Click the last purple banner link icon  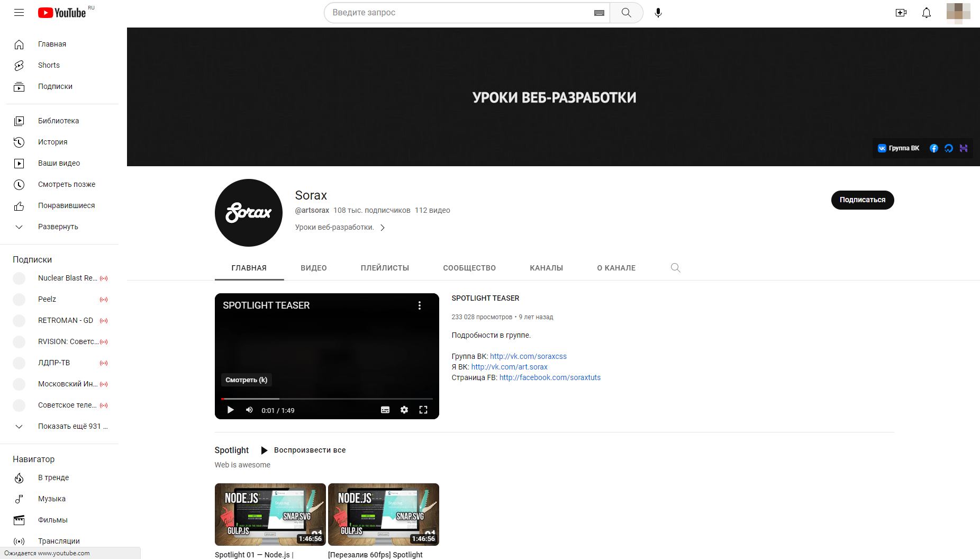(x=964, y=148)
